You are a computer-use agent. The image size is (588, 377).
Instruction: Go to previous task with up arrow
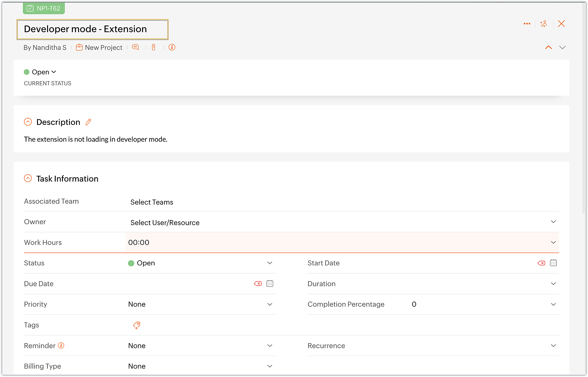[x=548, y=47]
